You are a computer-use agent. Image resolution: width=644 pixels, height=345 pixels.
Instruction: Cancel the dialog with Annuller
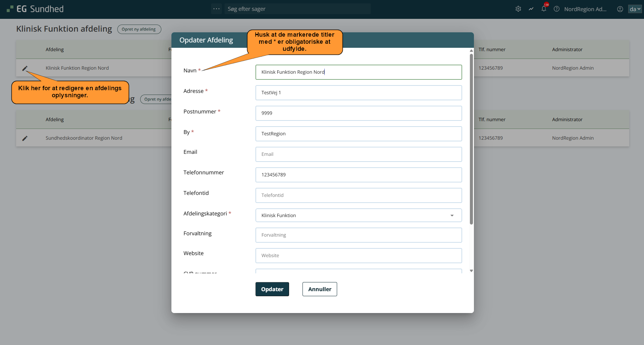click(x=319, y=289)
